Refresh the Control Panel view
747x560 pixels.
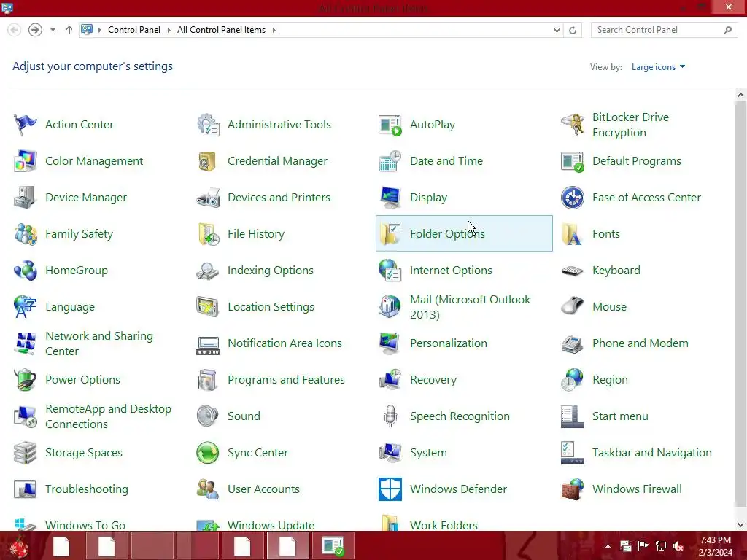573,30
